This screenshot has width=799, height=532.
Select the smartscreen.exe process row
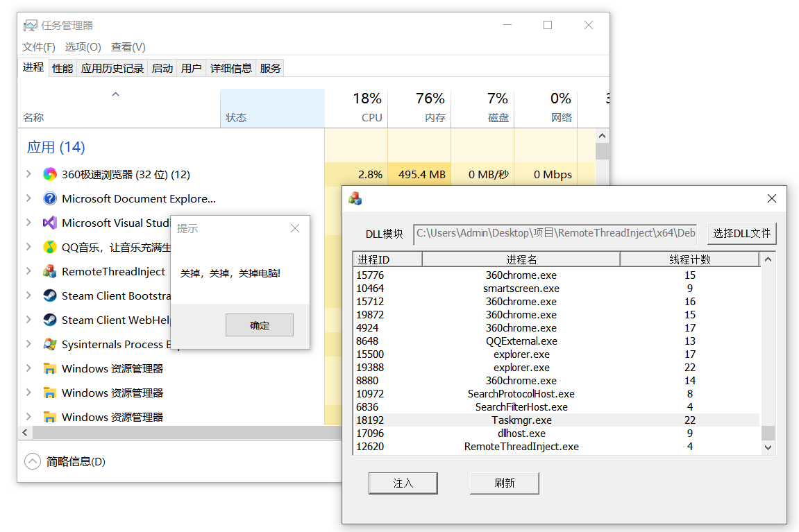coord(557,288)
